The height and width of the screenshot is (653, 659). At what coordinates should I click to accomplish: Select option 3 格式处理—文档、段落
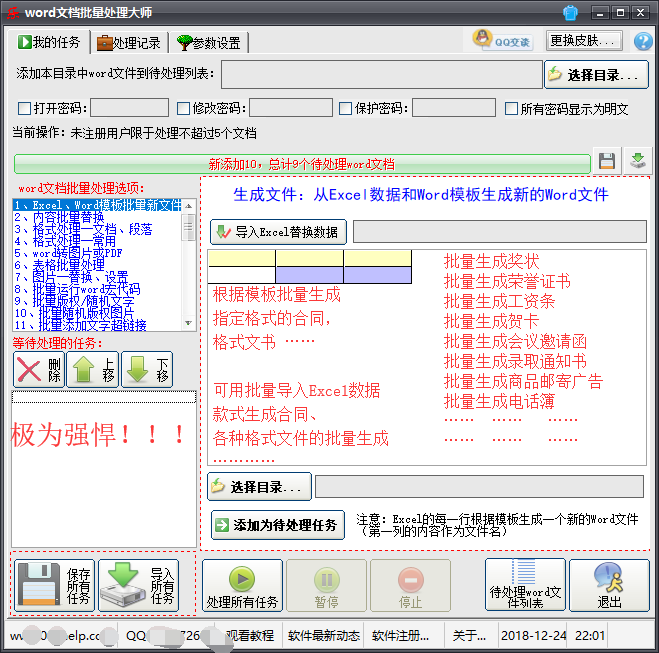coord(97,229)
